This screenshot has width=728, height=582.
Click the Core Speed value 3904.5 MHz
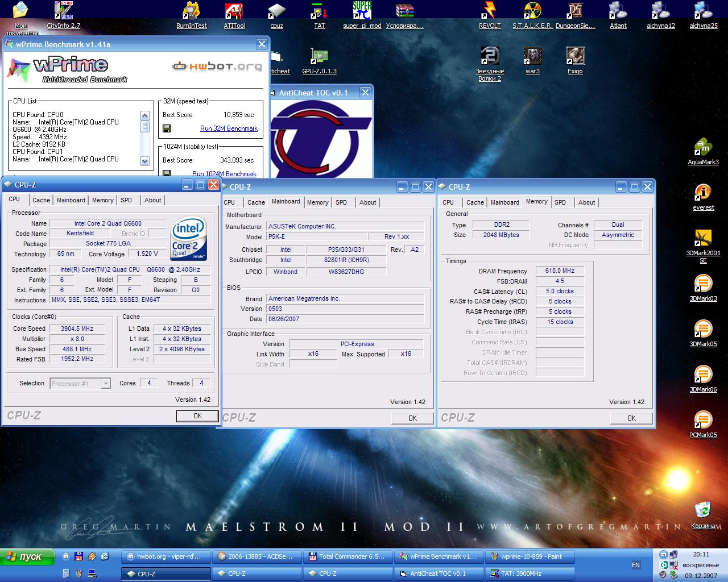click(x=77, y=329)
